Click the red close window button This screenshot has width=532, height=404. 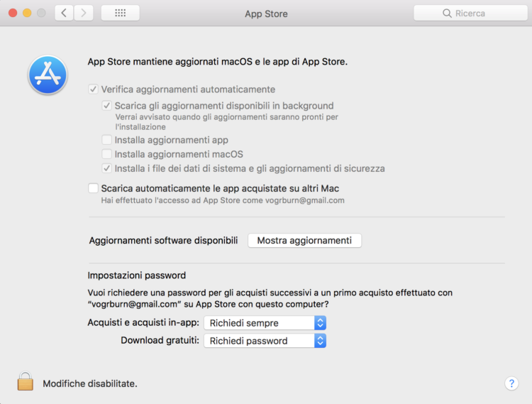[13, 13]
